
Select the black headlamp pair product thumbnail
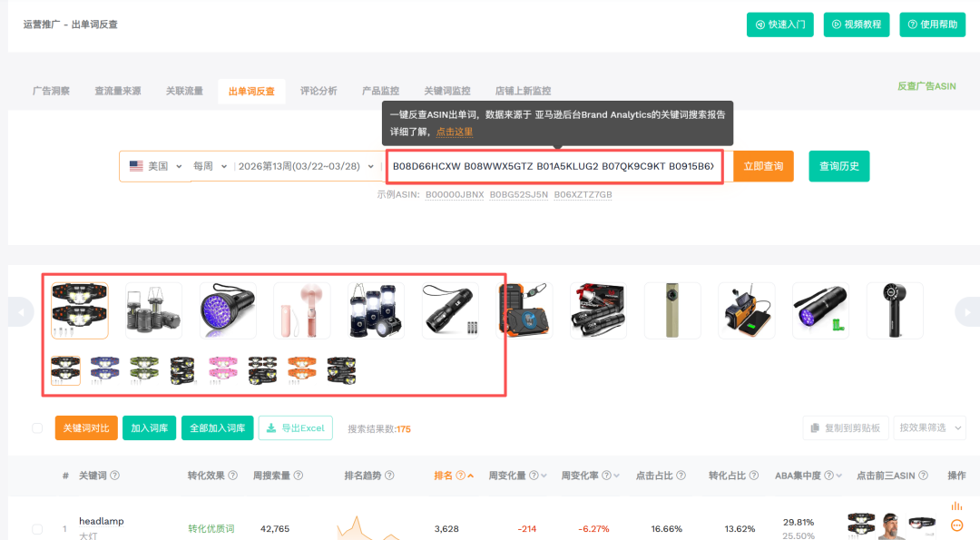click(79, 310)
